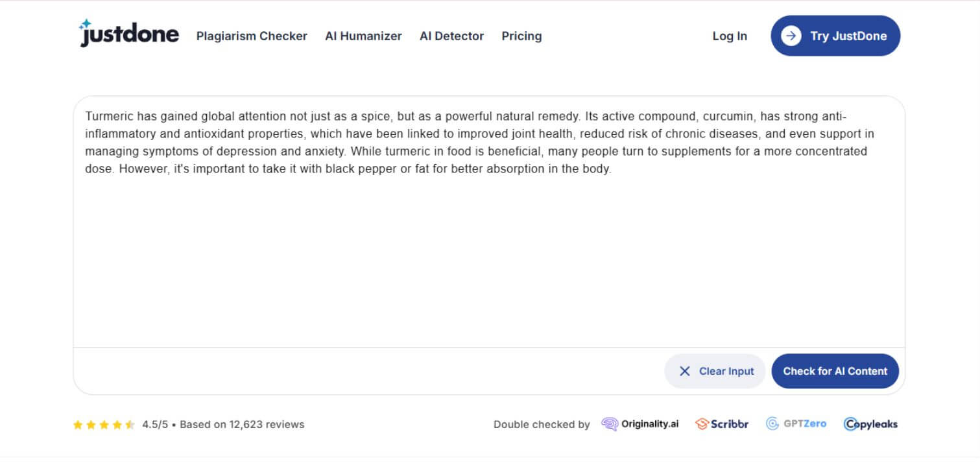
Task: Open the Plagiarism Checker menu item
Action: [252, 36]
